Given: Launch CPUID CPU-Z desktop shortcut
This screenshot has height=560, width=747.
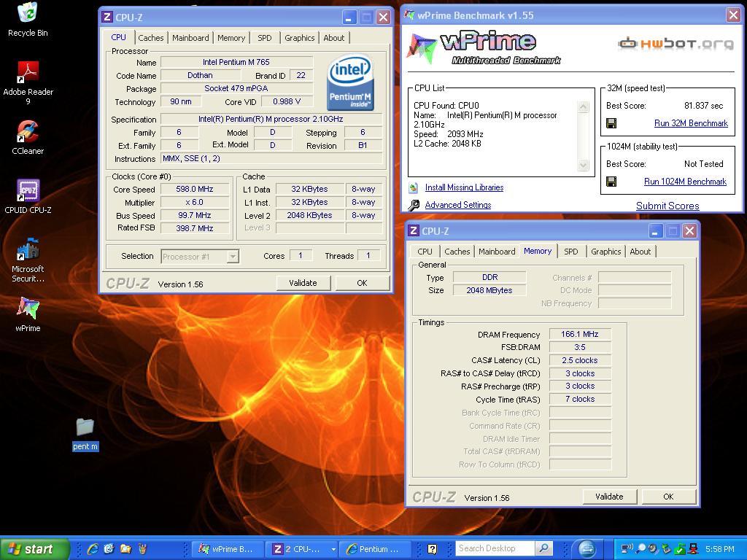Looking at the screenshot, I should (x=28, y=197).
